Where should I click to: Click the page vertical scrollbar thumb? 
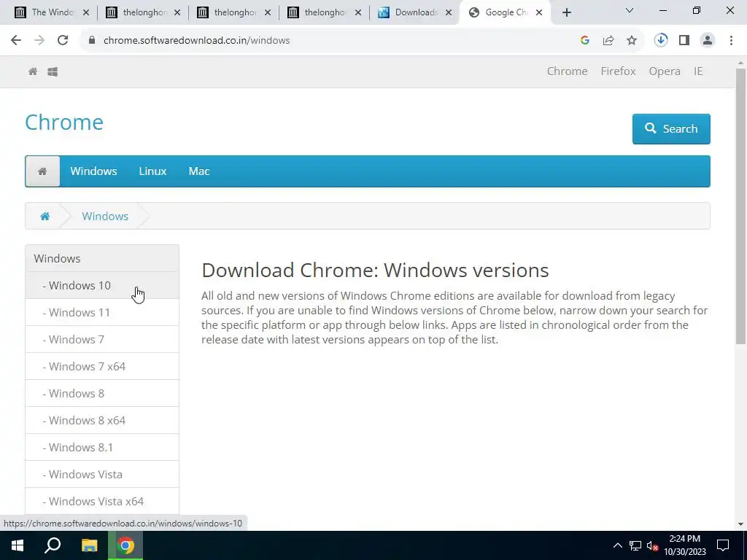pyautogui.click(x=740, y=206)
